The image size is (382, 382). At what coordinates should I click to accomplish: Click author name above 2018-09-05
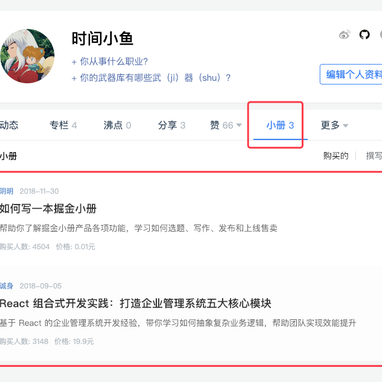[7, 286]
